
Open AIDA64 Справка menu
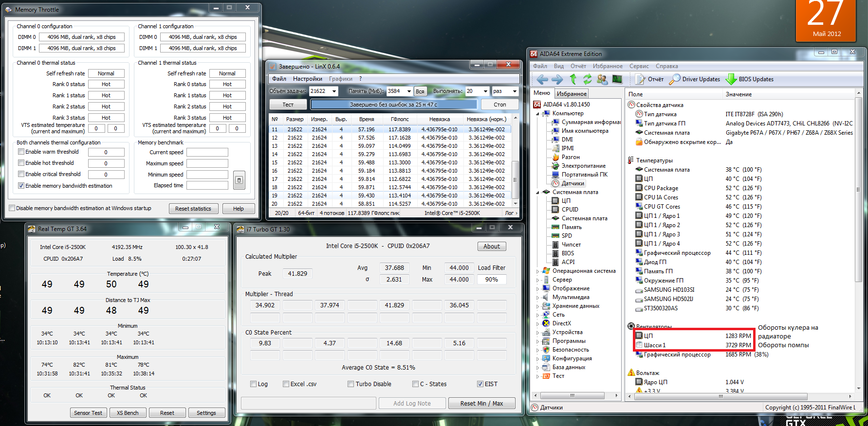coord(666,66)
